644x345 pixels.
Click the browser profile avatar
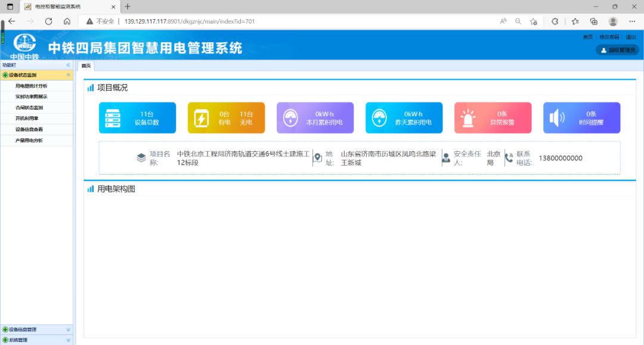pos(613,21)
